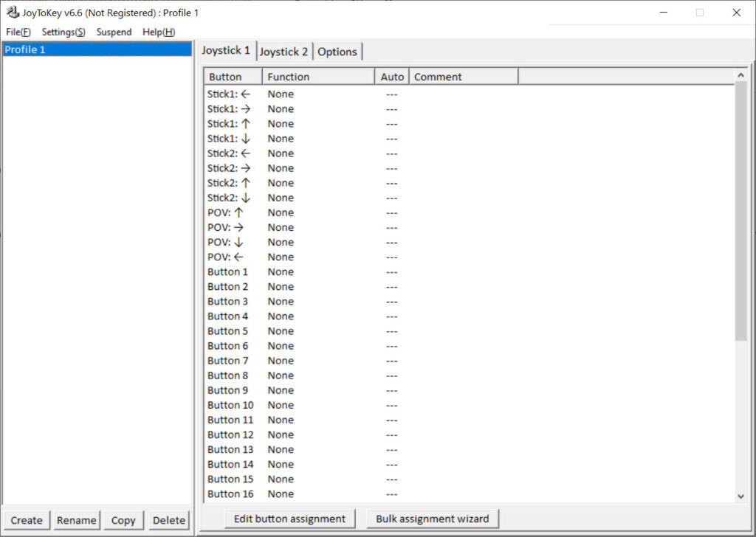This screenshot has height=537, width=756.
Task: Switch to the Joystick 2 tab
Action: click(283, 52)
